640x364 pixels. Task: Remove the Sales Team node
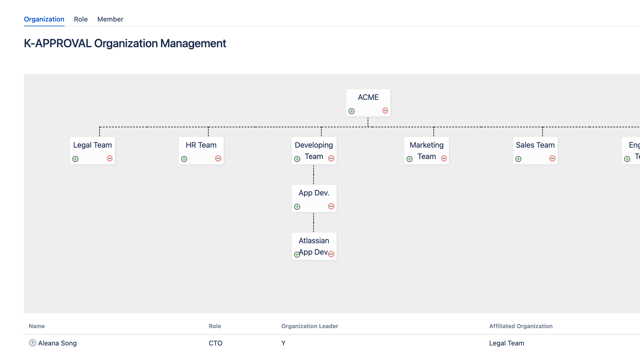tap(552, 158)
